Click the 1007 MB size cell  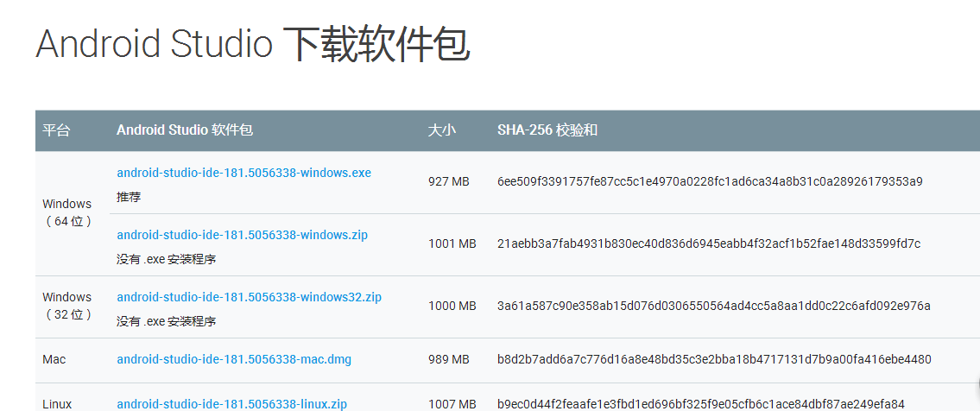pyautogui.click(x=452, y=404)
